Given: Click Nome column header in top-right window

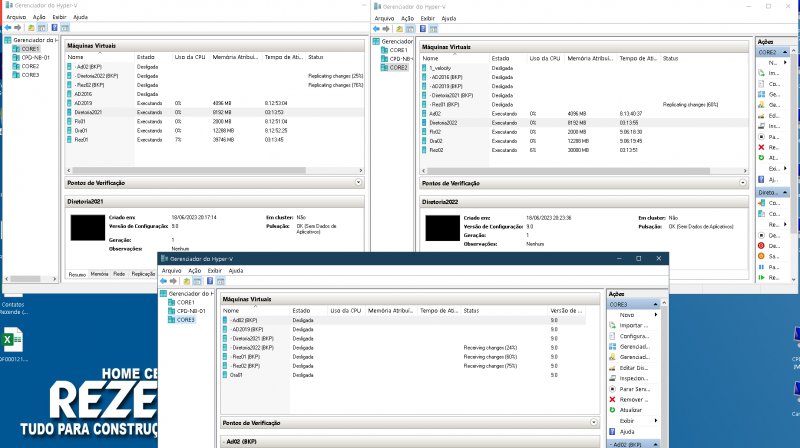Looking at the screenshot, I should pos(429,58).
